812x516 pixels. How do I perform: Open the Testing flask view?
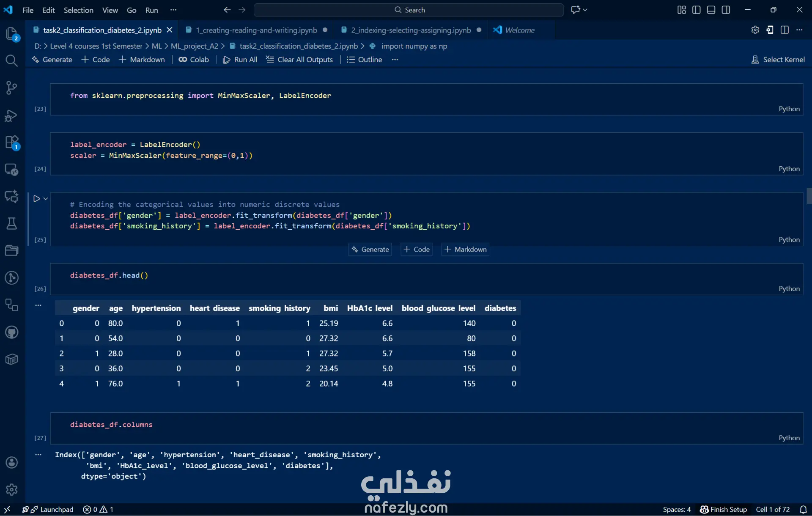click(x=11, y=223)
